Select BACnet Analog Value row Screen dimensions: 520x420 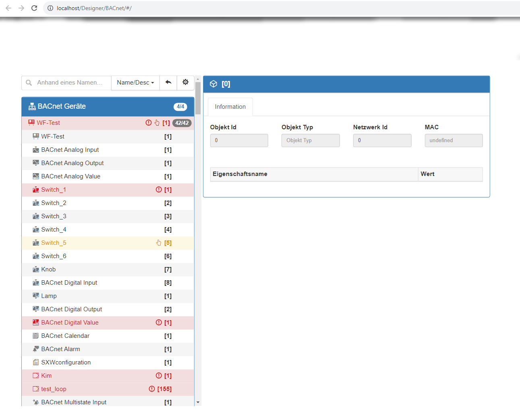[x=108, y=176]
